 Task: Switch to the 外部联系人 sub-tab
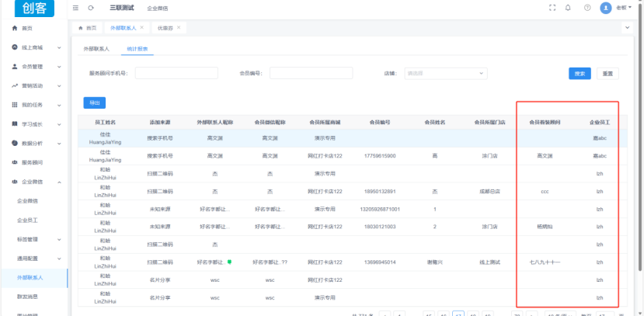tap(96, 49)
